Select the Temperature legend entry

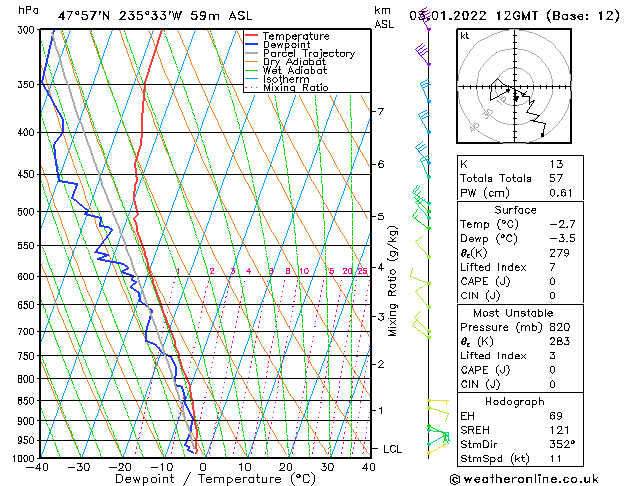(x=296, y=36)
